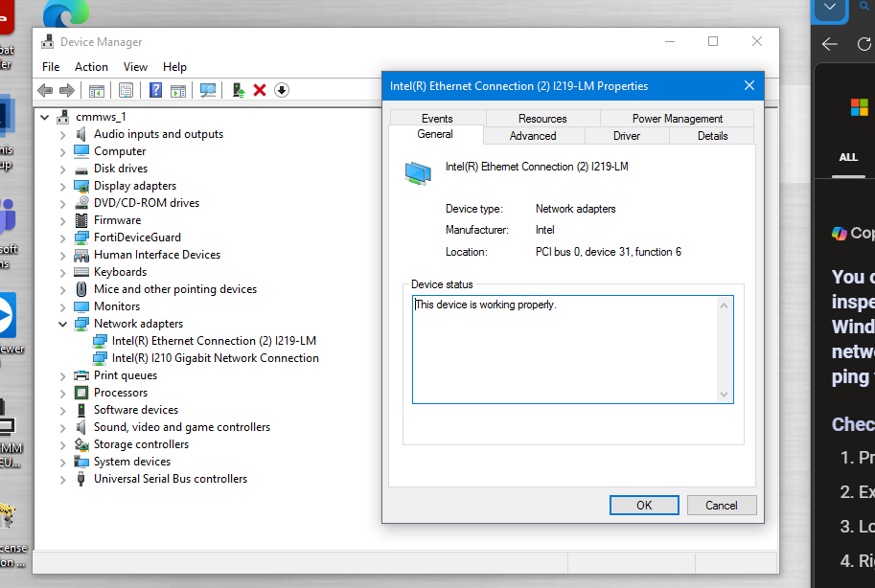Click the down-arrow Disable device toolbar icon

pyautogui.click(x=281, y=90)
